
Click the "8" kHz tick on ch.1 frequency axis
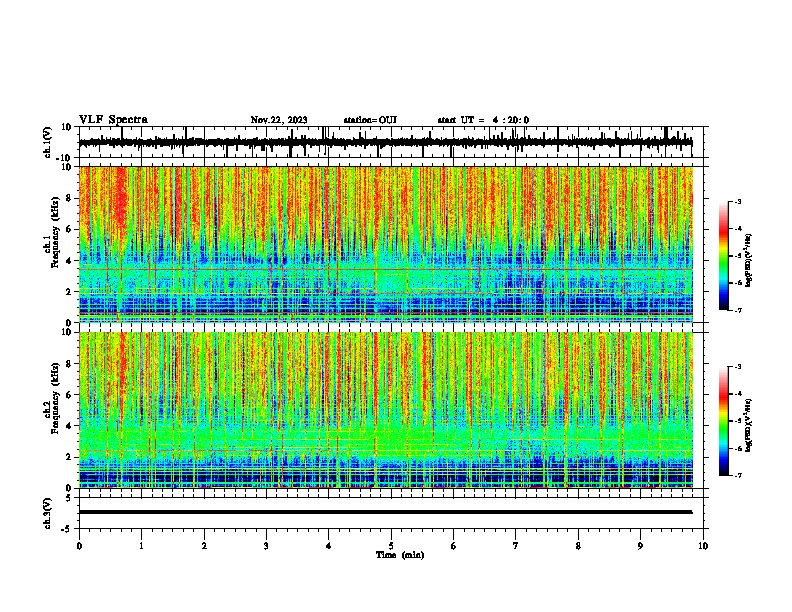coord(71,198)
